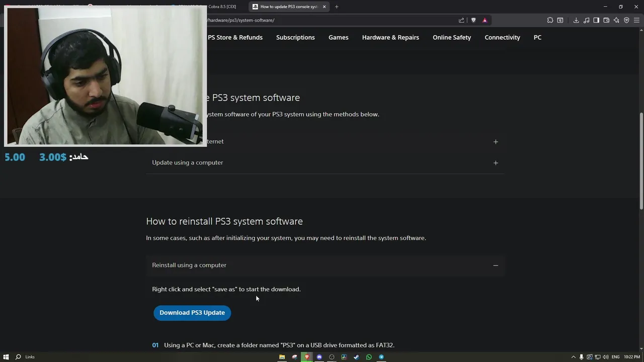644x362 pixels.
Task: Switch to the Cobra 8.5 [CEX] tab
Action: click(221, 7)
